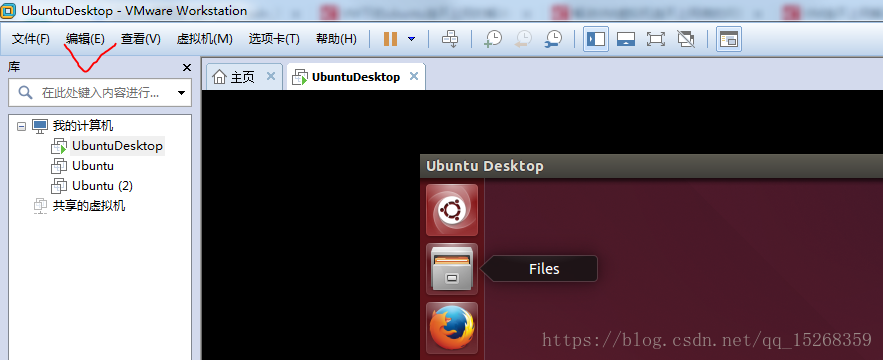Toggle the console view icon

coord(729,39)
